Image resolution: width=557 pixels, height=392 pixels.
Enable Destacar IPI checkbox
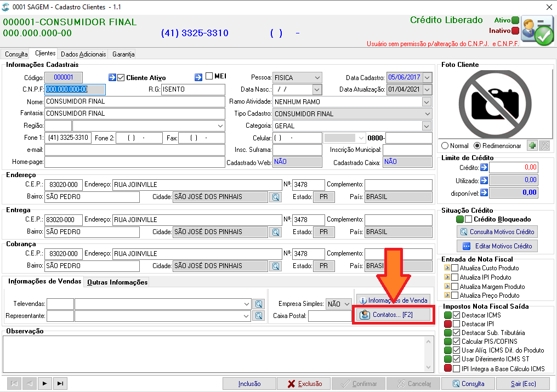point(457,324)
